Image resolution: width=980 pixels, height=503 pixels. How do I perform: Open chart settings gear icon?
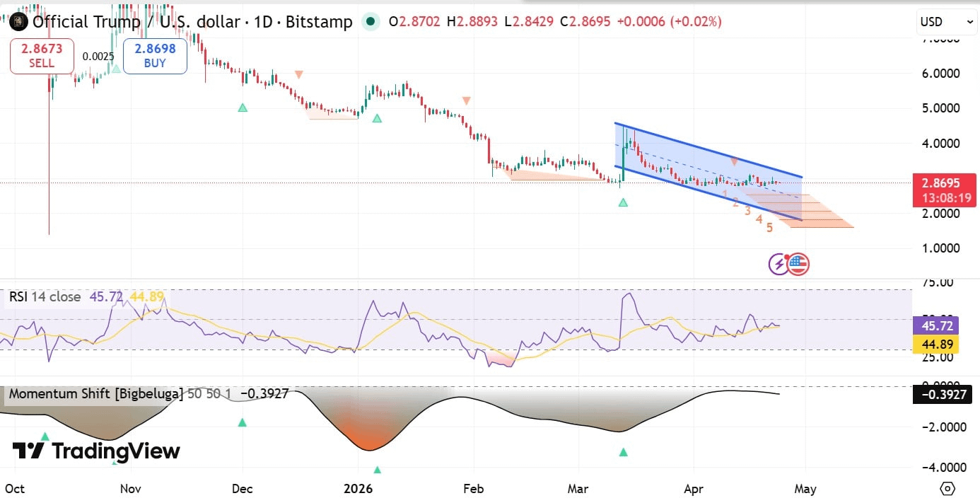[x=947, y=489]
